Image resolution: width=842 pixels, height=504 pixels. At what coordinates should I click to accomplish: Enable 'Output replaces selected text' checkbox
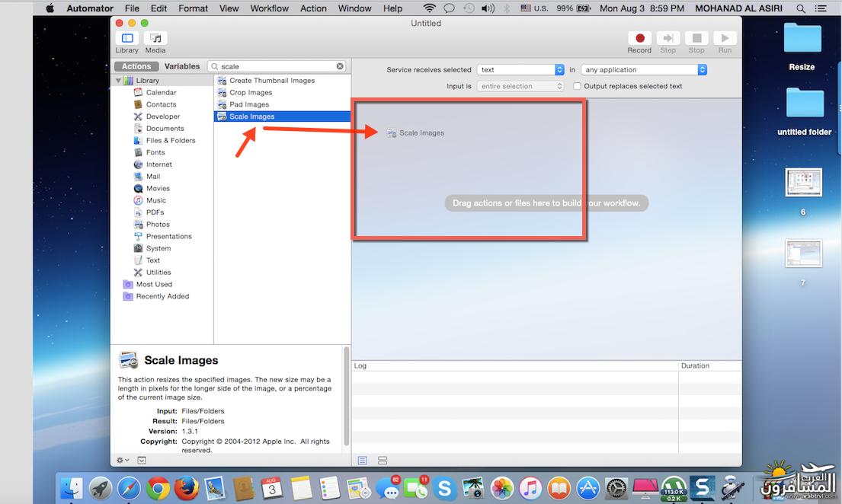(577, 86)
